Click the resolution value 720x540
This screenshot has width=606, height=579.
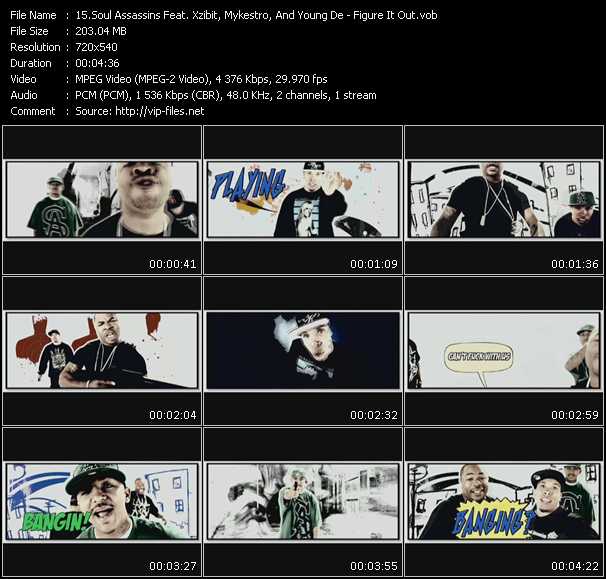(x=96, y=47)
